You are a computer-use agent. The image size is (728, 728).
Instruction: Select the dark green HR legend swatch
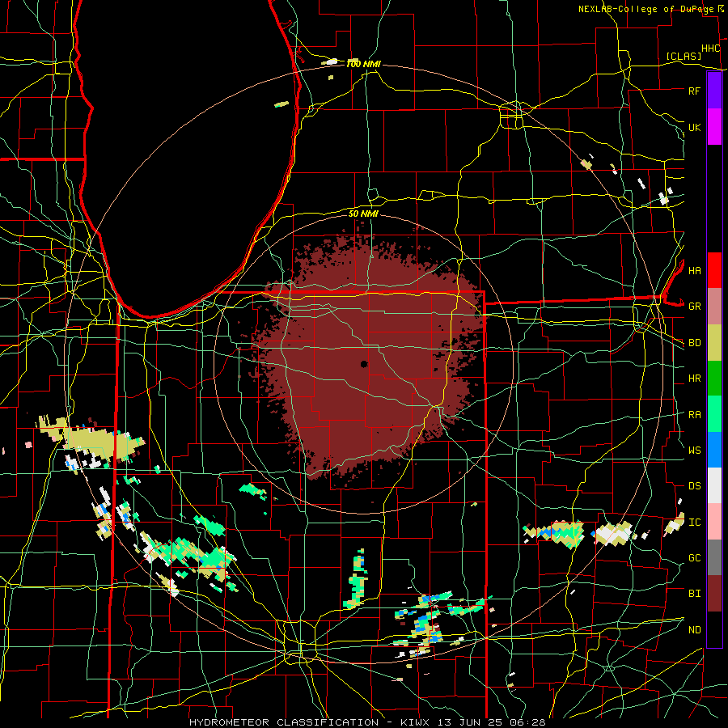click(x=714, y=379)
